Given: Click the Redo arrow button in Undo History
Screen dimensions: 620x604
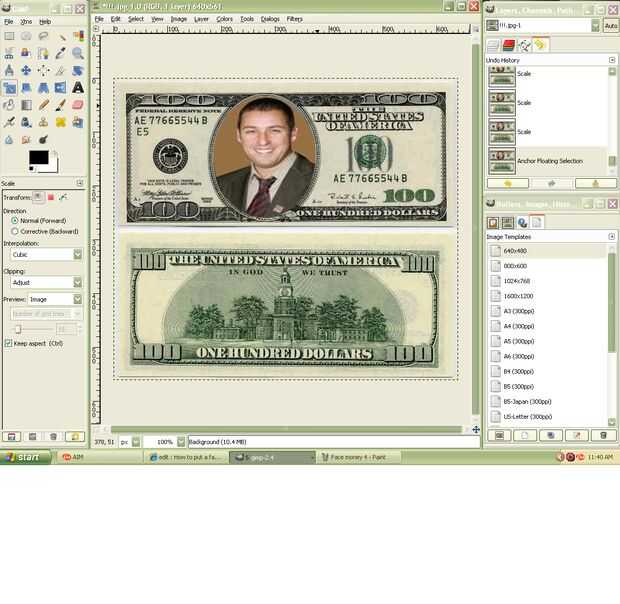Looking at the screenshot, I should click(551, 183).
